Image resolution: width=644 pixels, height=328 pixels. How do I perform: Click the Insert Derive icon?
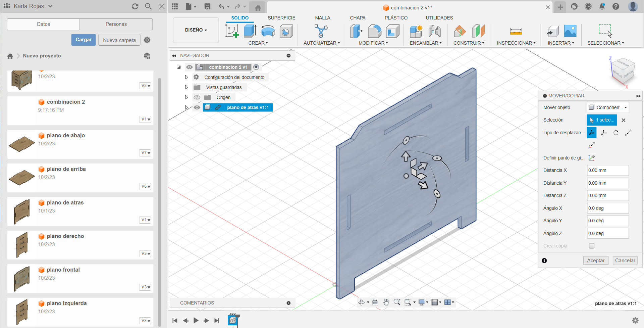pyautogui.click(x=552, y=31)
